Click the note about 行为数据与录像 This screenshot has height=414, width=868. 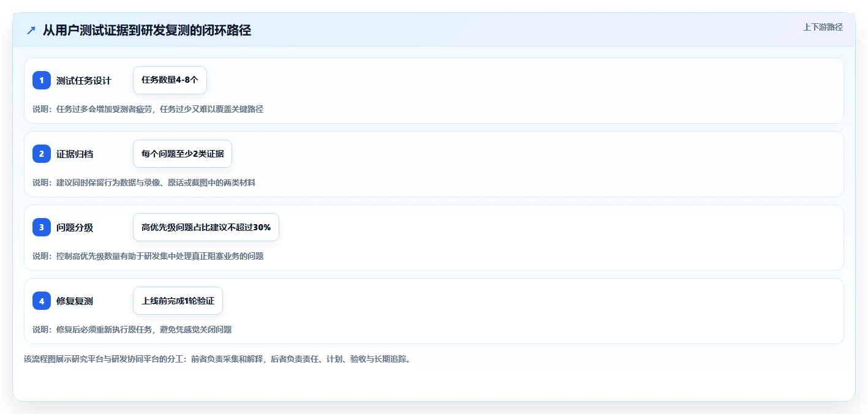click(144, 183)
